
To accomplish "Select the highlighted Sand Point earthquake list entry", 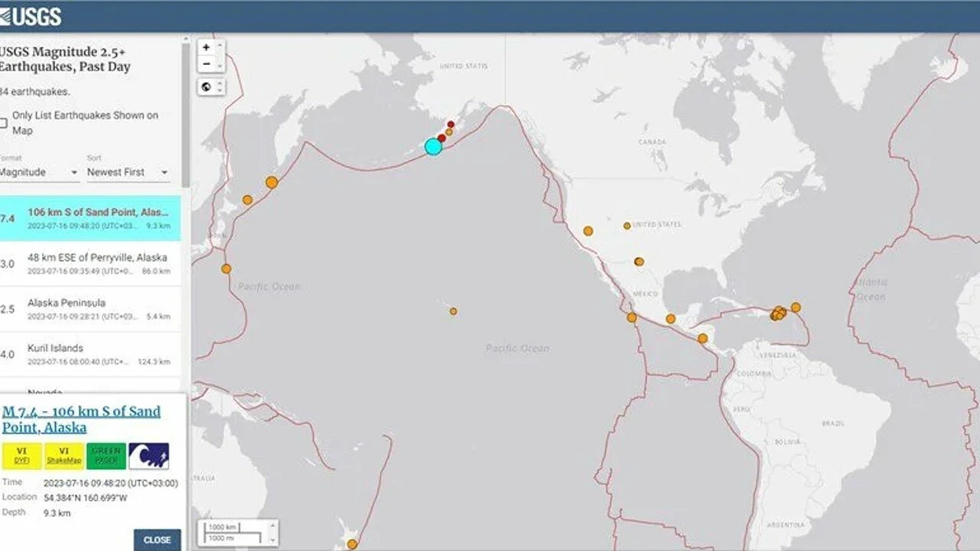I will click(90, 219).
